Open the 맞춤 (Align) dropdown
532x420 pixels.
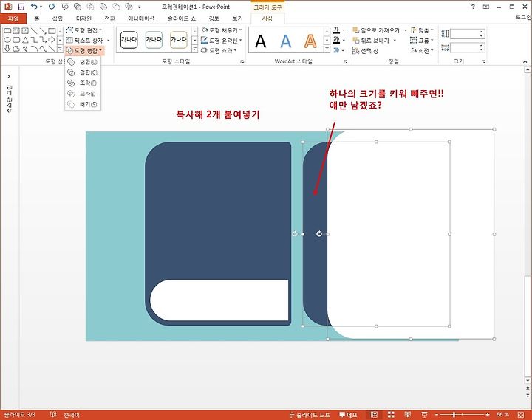(x=422, y=30)
